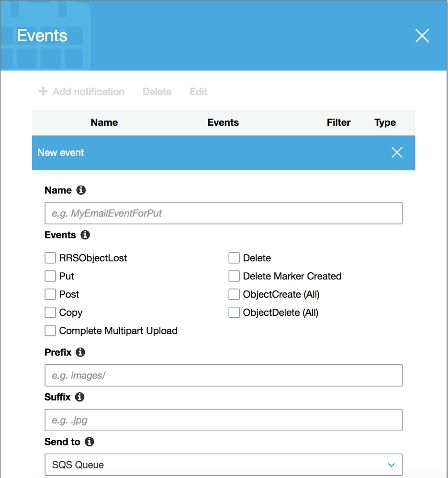
Task: Check the Put event checkbox
Action: (50, 277)
